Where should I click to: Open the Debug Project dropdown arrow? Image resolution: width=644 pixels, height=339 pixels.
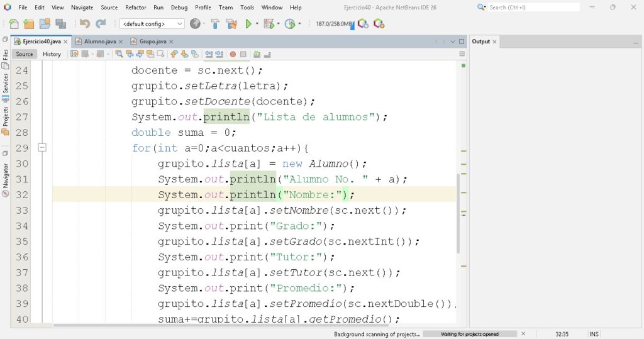pos(279,24)
